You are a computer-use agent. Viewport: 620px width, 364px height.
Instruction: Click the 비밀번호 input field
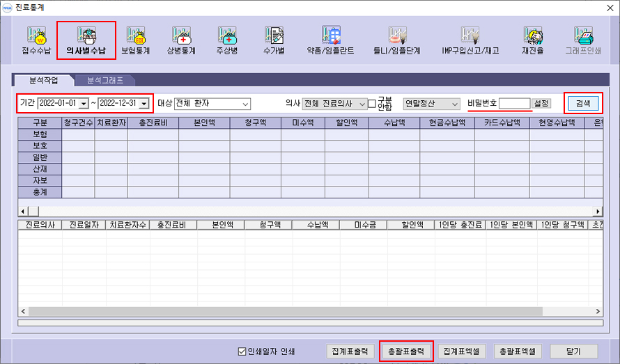pyautogui.click(x=515, y=103)
